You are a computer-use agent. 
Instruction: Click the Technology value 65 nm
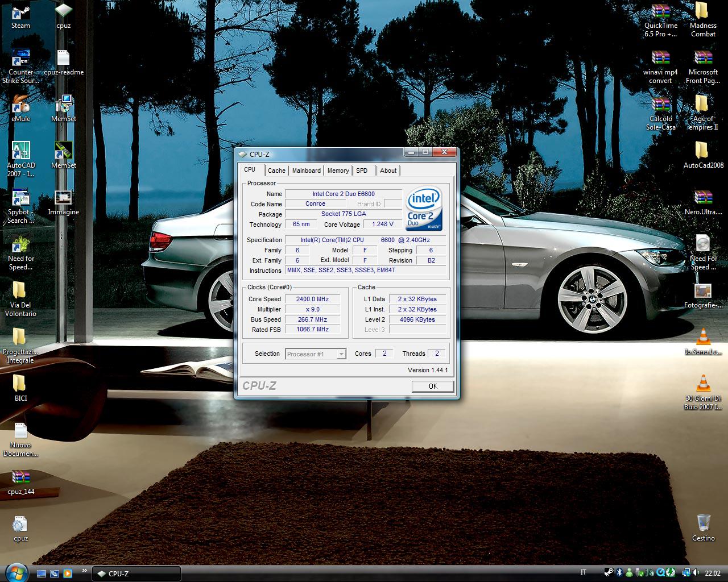tap(301, 224)
